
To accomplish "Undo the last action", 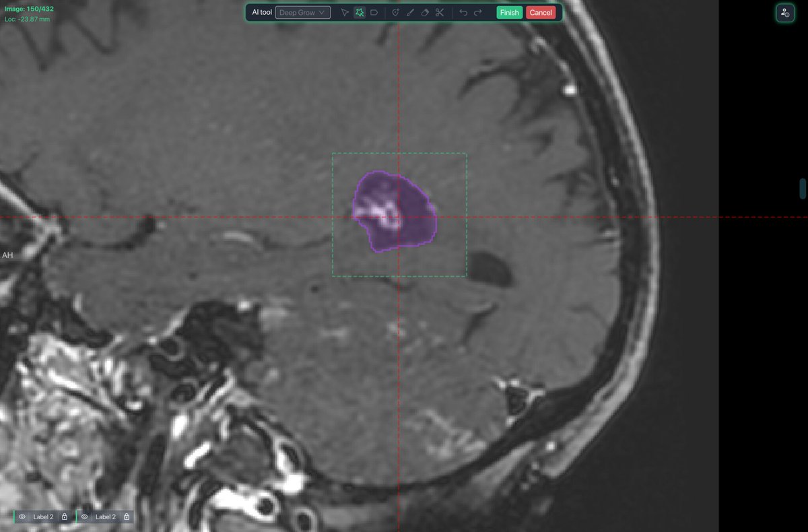I will (463, 12).
